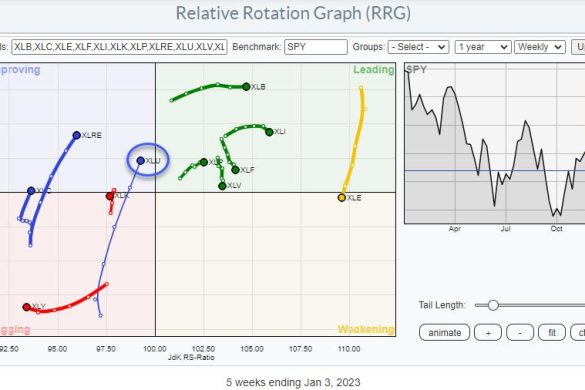
Task: Select the XLF green marker
Action: (235, 170)
